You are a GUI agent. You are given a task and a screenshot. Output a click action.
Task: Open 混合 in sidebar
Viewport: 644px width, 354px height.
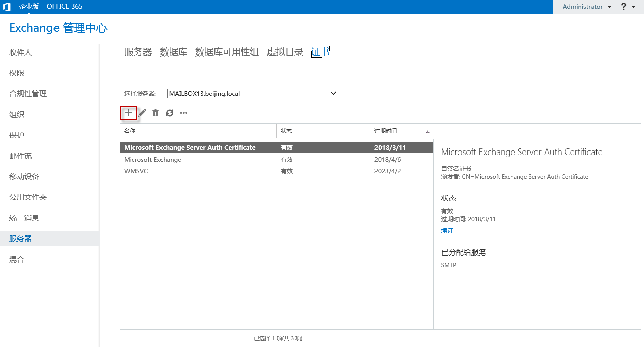[17, 260]
